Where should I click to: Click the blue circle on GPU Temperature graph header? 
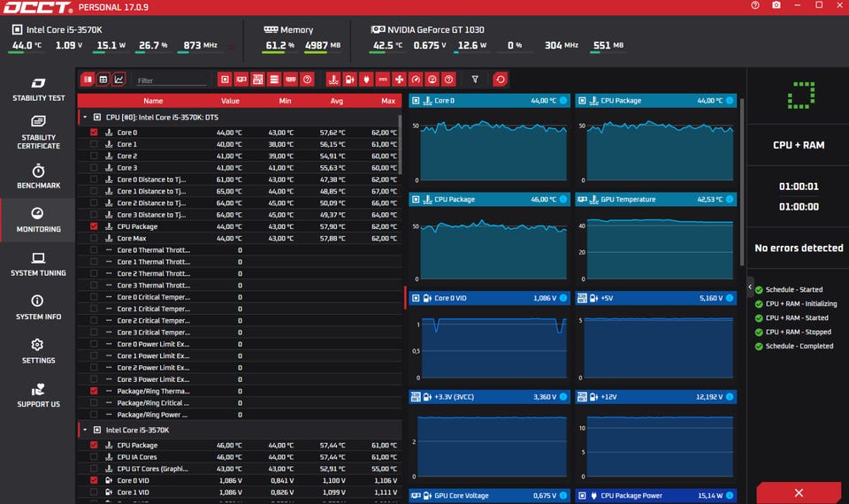(x=730, y=199)
